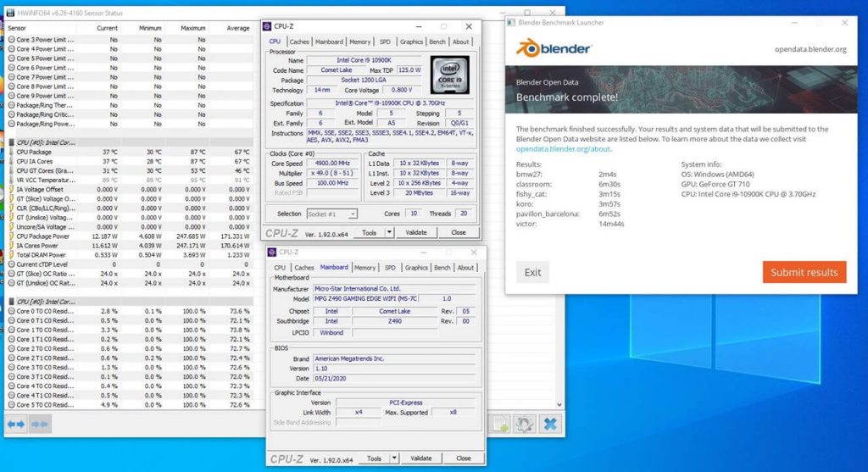Click the Sensor column header in HWiNFO
The image size is (868, 472).
point(17,28)
